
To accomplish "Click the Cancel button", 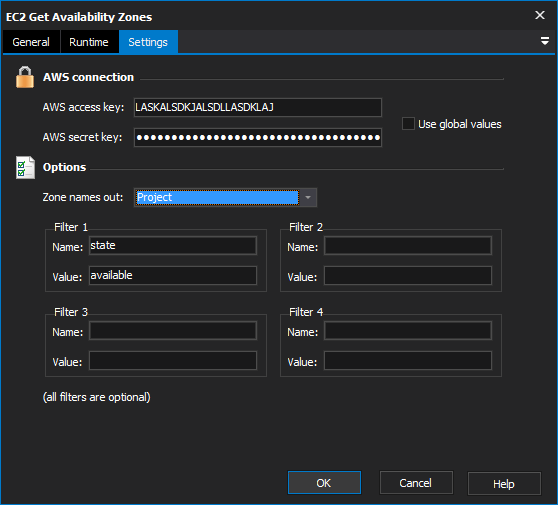I will 416,483.
